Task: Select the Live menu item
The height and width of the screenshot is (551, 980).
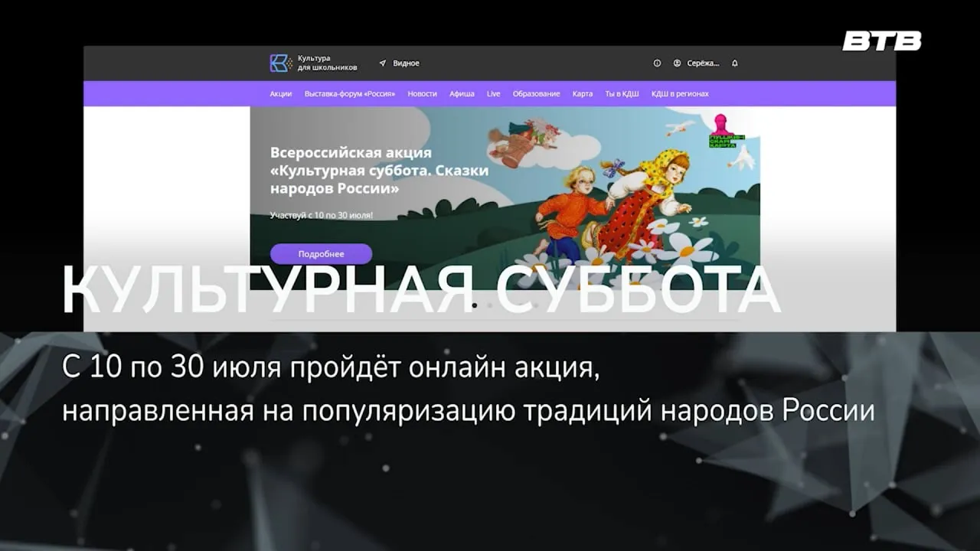Action: click(493, 93)
